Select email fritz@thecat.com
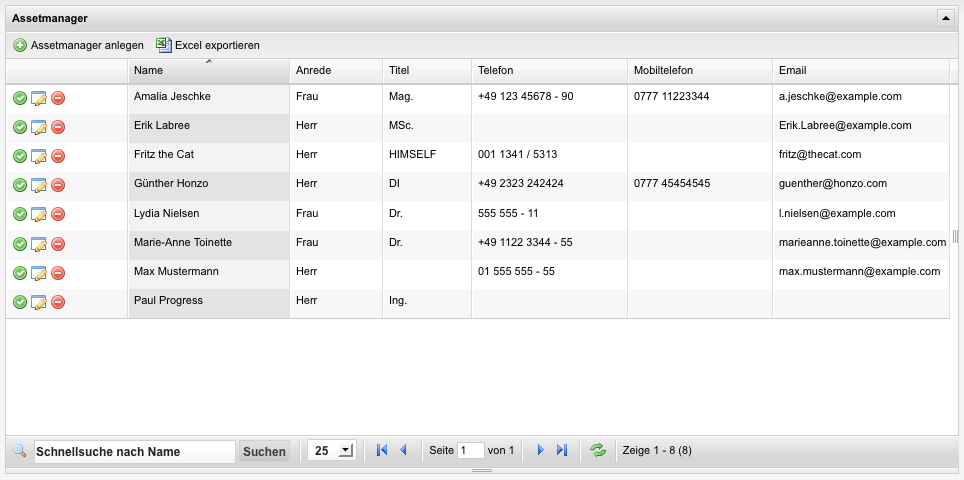 tap(820, 154)
